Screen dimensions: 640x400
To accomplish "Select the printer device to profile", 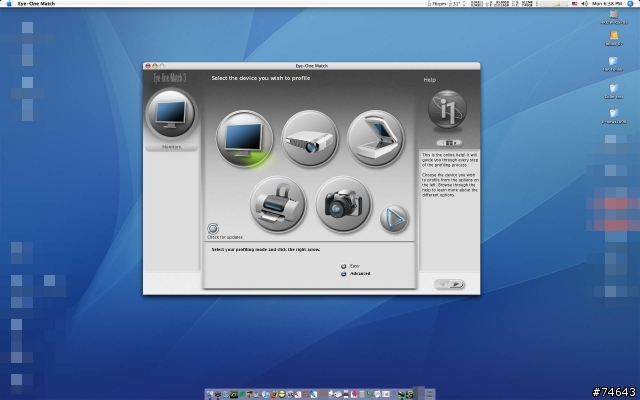I will [278, 204].
